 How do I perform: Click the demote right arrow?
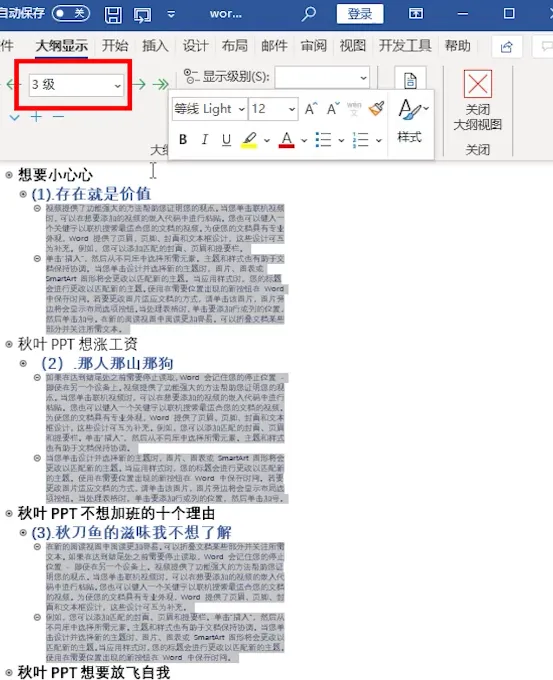tap(139, 84)
